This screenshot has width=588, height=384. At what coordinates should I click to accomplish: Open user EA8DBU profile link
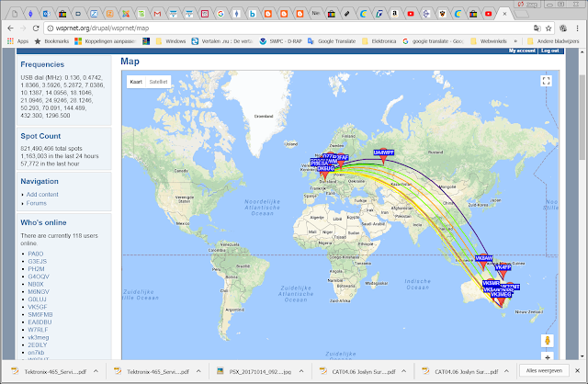(40, 322)
